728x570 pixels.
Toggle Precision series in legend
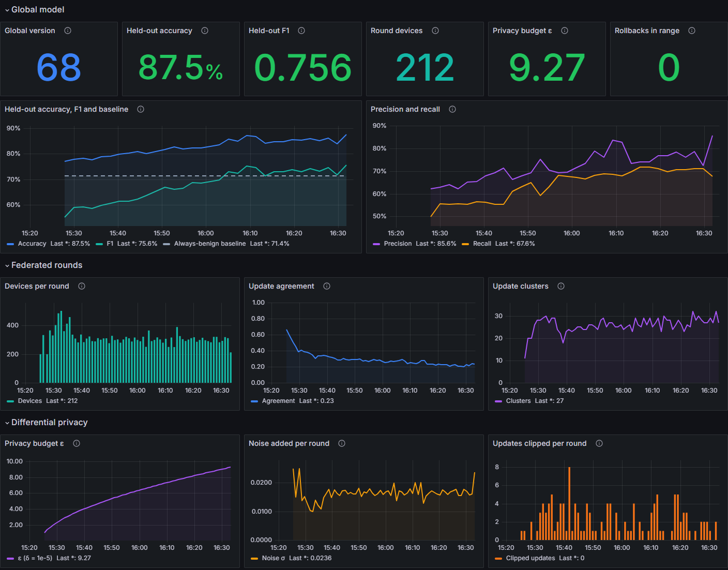[398, 244]
